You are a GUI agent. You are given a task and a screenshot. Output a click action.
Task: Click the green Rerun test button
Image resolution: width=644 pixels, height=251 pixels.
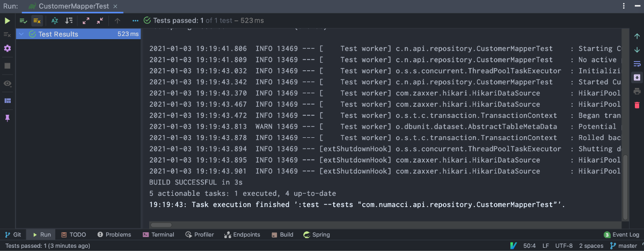[8, 20]
